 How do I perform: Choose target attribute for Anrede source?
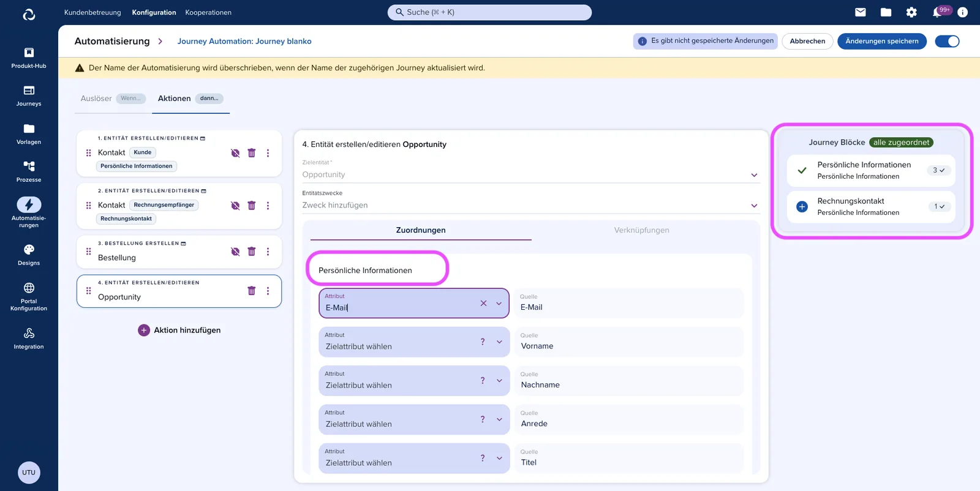[x=414, y=419]
